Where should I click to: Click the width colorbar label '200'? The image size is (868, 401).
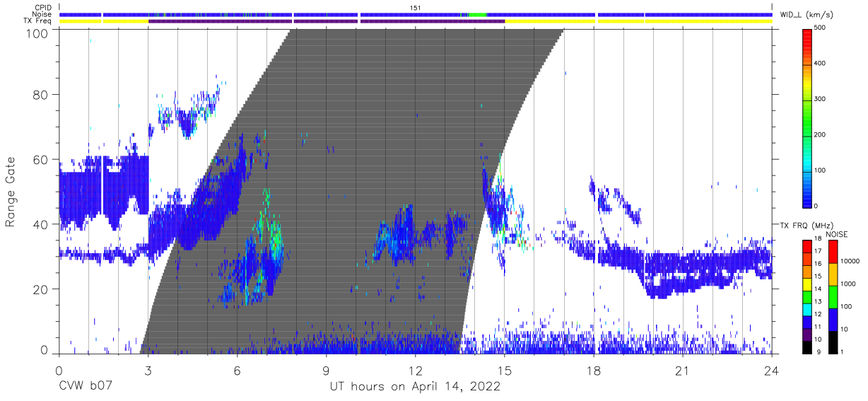[x=820, y=134]
